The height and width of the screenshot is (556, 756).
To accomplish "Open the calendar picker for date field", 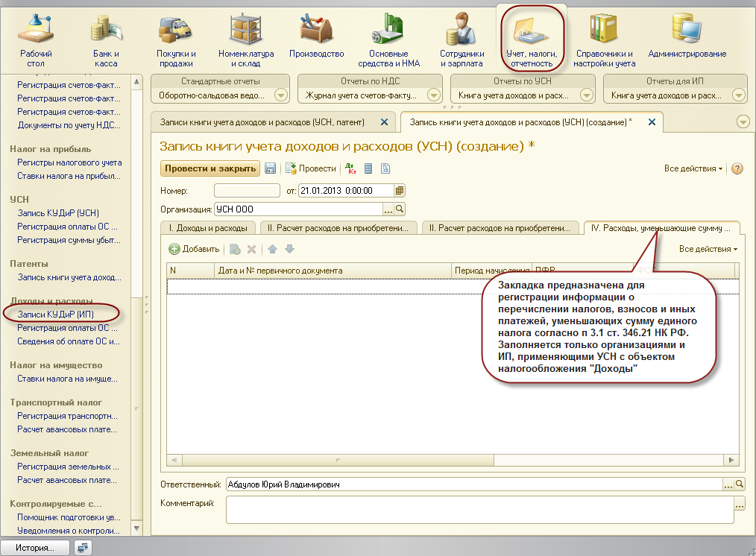I will pyautogui.click(x=400, y=191).
